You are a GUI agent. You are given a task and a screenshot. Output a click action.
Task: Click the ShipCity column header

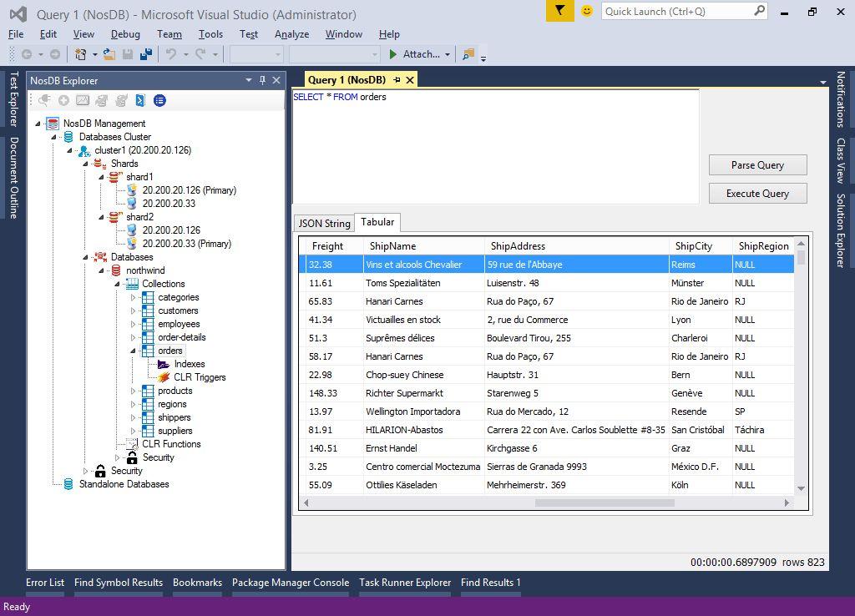pyautogui.click(x=701, y=246)
